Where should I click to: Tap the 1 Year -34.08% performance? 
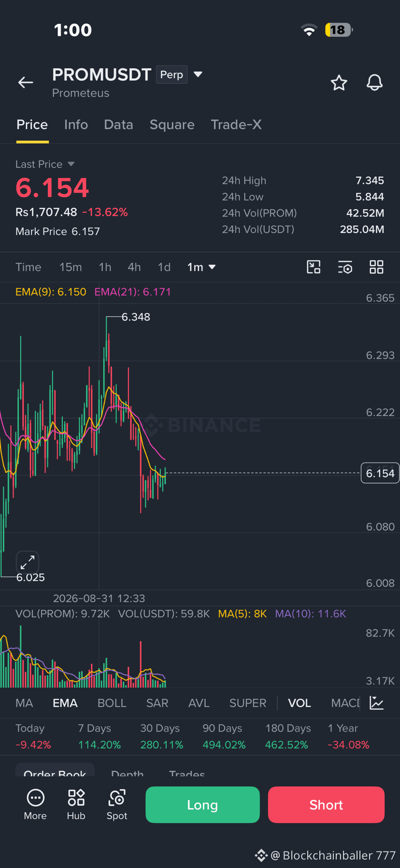click(x=348, y=737)
